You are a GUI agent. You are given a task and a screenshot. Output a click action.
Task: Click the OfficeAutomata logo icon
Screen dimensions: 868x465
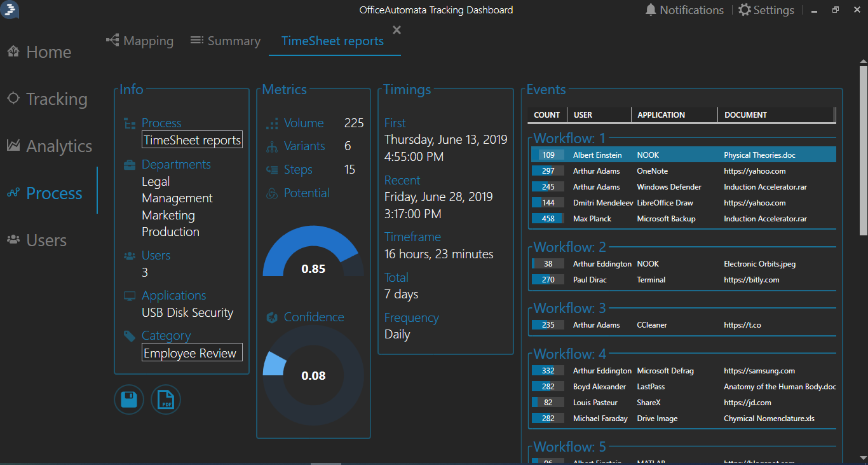point(10,10)
